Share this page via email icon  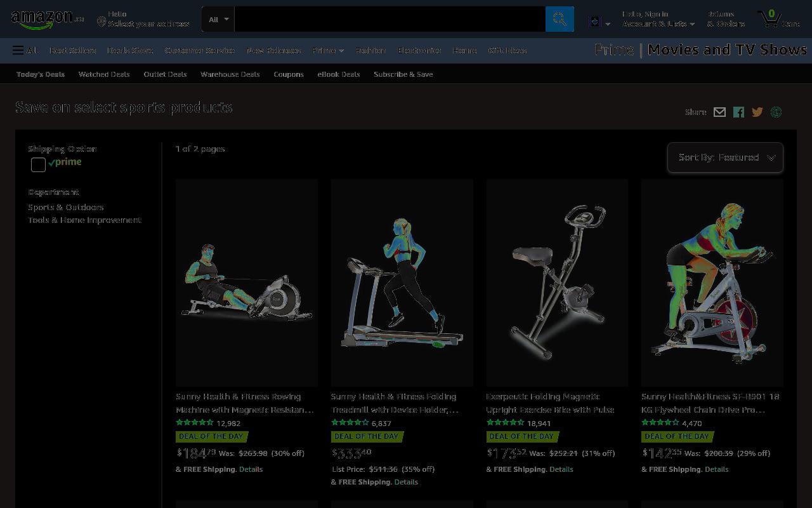point(719,112)
